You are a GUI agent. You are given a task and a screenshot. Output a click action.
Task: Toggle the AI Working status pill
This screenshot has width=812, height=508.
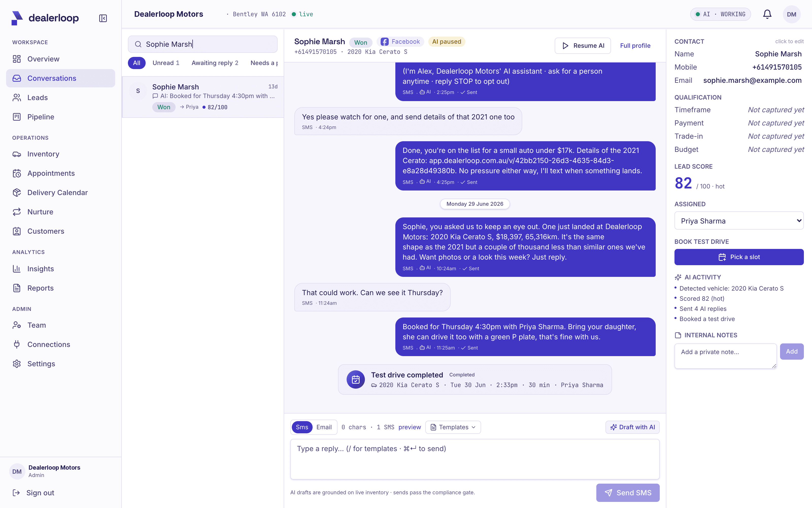coord(720,14)
